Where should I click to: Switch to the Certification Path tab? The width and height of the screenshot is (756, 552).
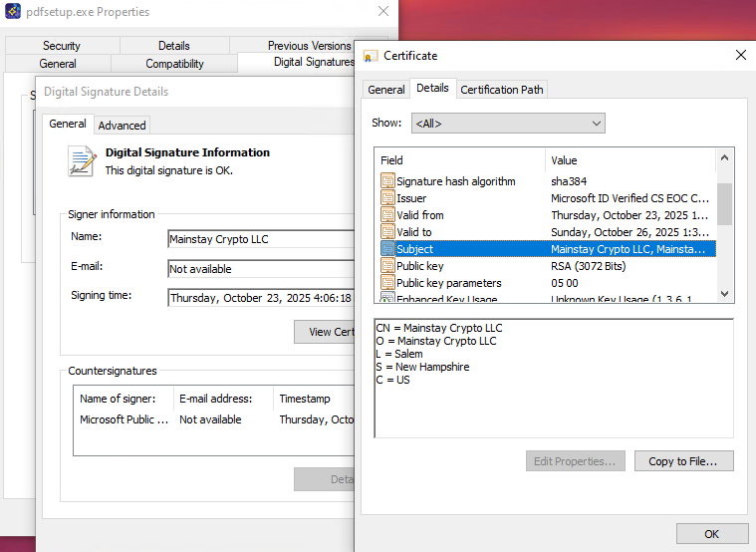tap(502, 90)
